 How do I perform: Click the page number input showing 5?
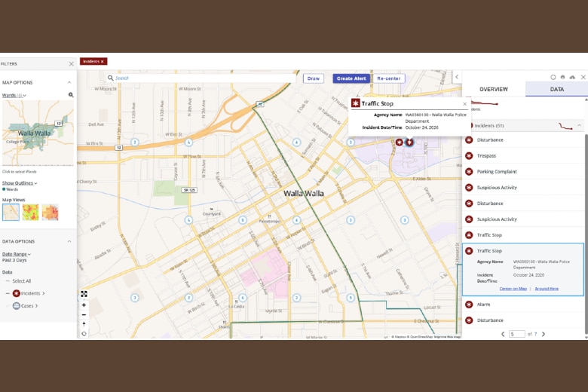tap(516, 334)
